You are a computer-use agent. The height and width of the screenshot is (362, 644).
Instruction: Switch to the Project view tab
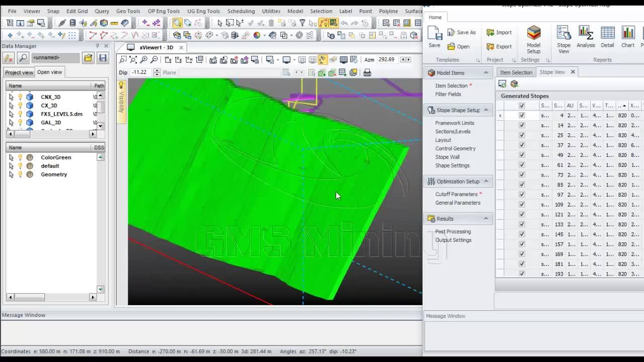[19, 72]
